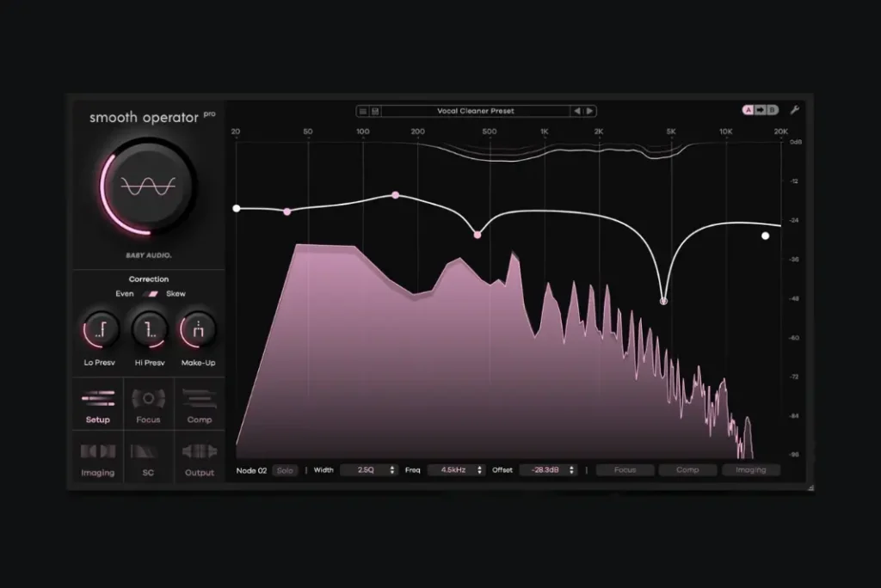Select the white node at curve start near 20Hz
Viewport: 881px width, 588px height.
237,208
